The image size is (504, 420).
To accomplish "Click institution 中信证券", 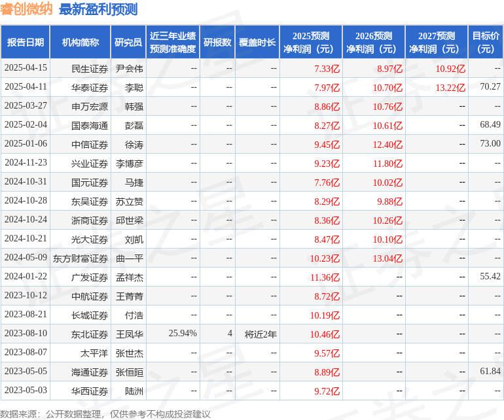I will click(x=90, y=145).
